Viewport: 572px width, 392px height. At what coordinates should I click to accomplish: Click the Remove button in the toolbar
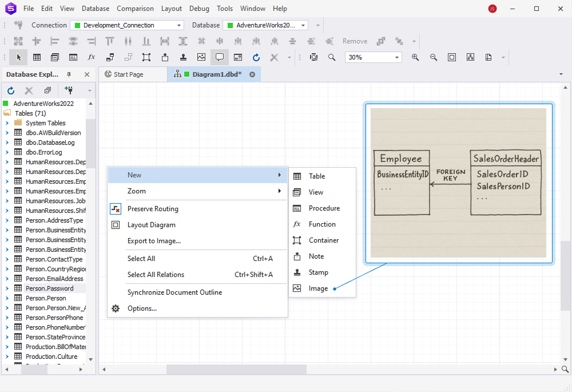click(355, 41)
